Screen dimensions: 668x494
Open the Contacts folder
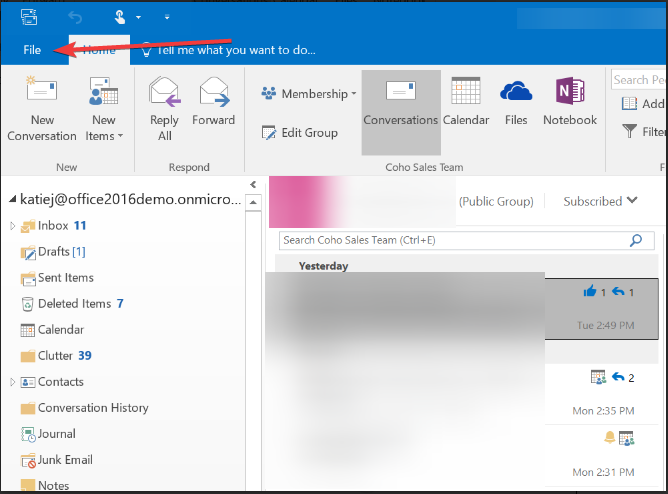click(52, 382)
